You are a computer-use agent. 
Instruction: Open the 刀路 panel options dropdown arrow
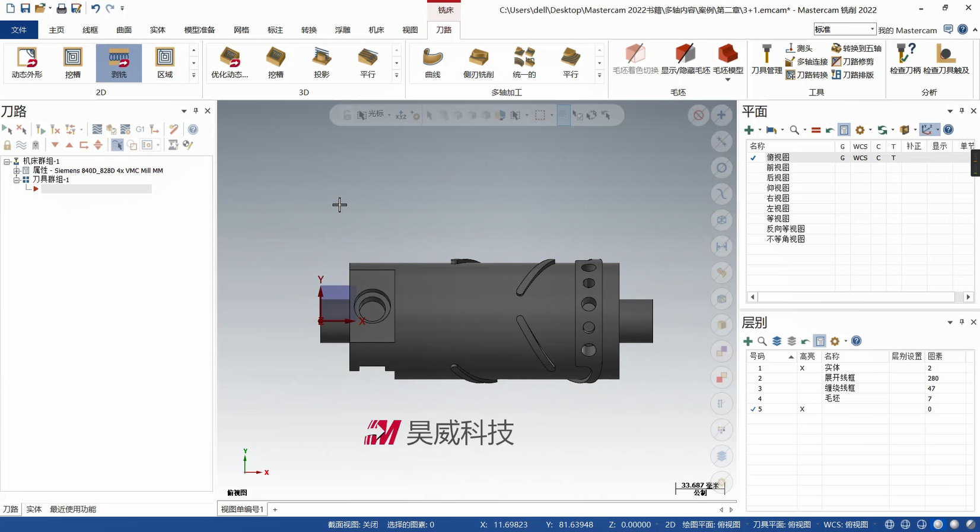pos(184,111)
